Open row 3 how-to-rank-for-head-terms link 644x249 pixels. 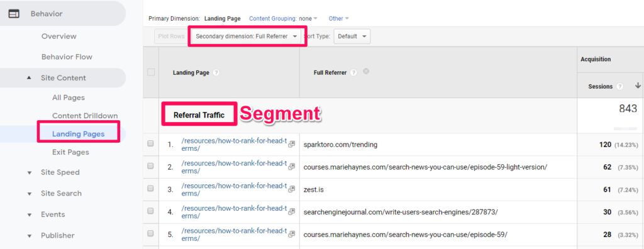[x=234, y=189]
